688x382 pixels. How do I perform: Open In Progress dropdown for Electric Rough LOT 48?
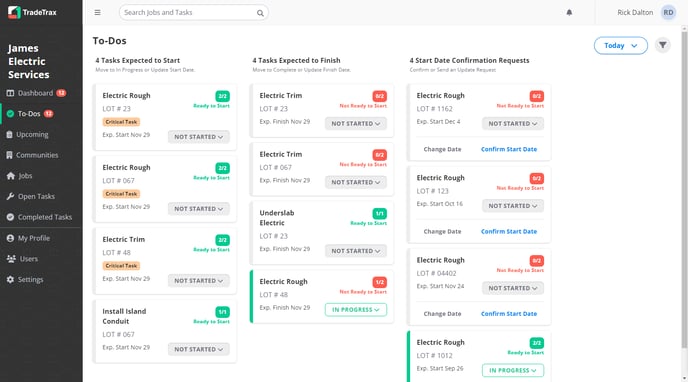coord(356,310)
